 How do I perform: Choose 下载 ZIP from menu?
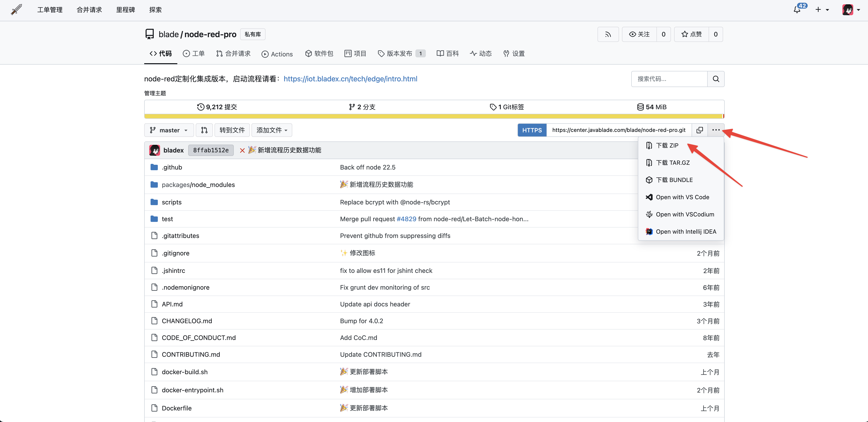(681, 146)
